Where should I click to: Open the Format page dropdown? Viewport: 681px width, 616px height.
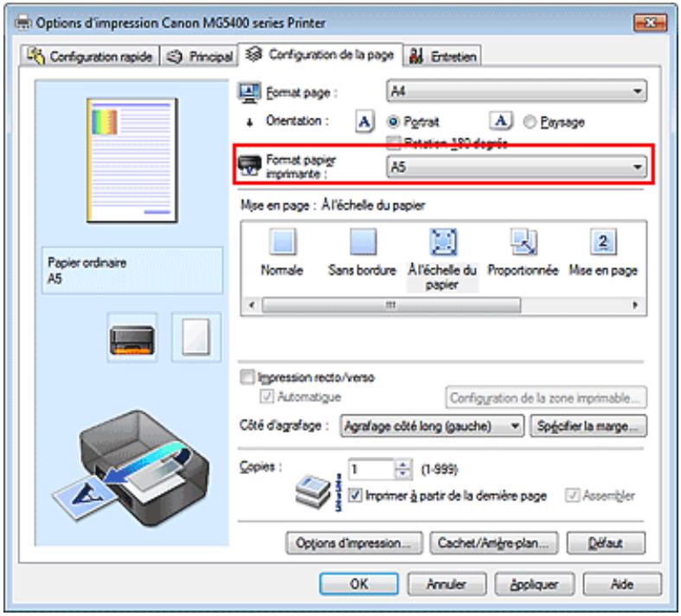(517, 91)
